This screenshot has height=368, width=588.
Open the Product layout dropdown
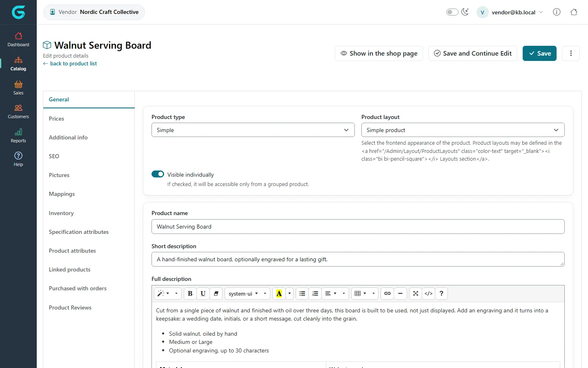pos(463,130)
